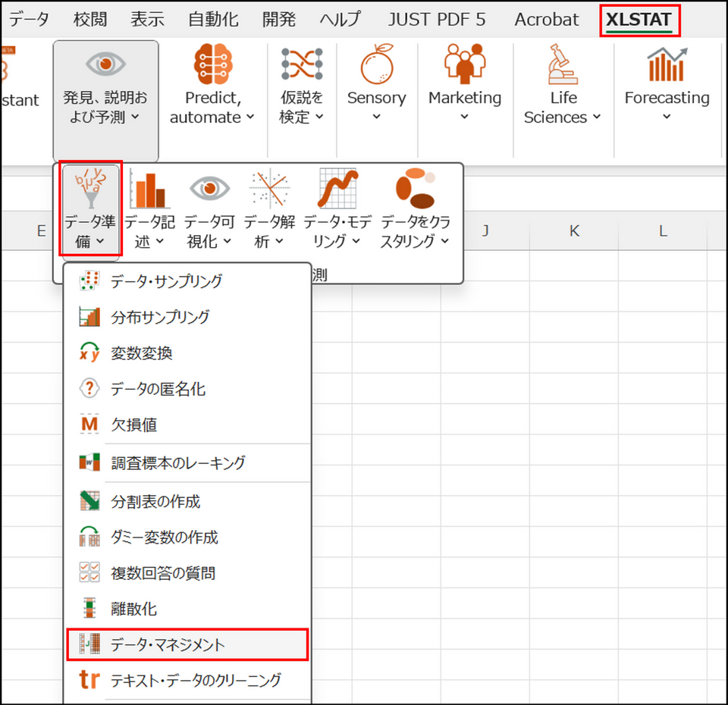Expand the データ記述 dropdown arrow

(x=159, y=241)
